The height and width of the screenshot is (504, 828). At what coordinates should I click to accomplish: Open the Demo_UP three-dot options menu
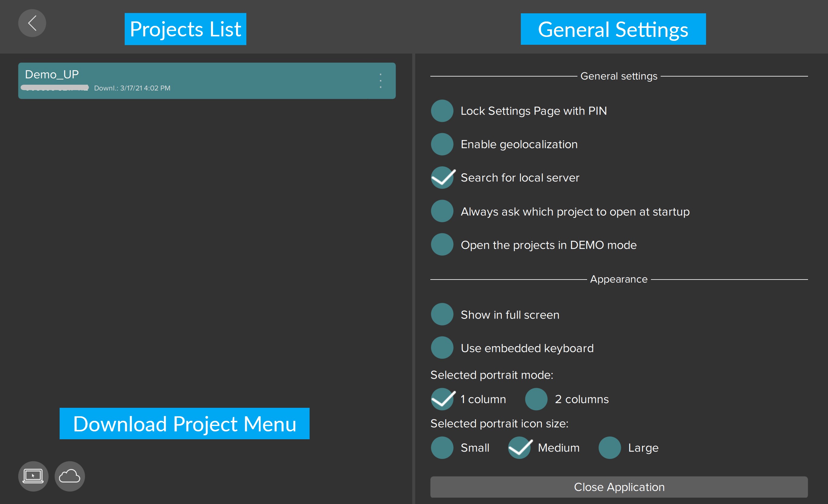click(380, 81)
